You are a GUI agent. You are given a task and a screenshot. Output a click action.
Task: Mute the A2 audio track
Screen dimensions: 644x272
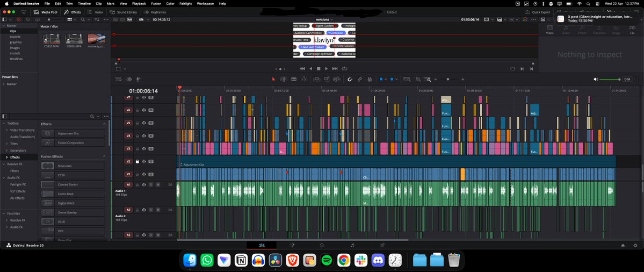point(158,210)
